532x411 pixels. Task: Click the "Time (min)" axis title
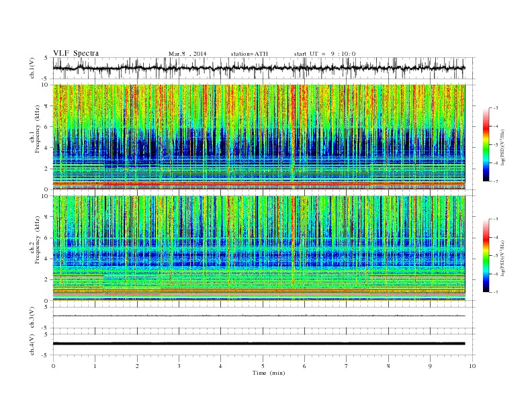click(269, 373)
